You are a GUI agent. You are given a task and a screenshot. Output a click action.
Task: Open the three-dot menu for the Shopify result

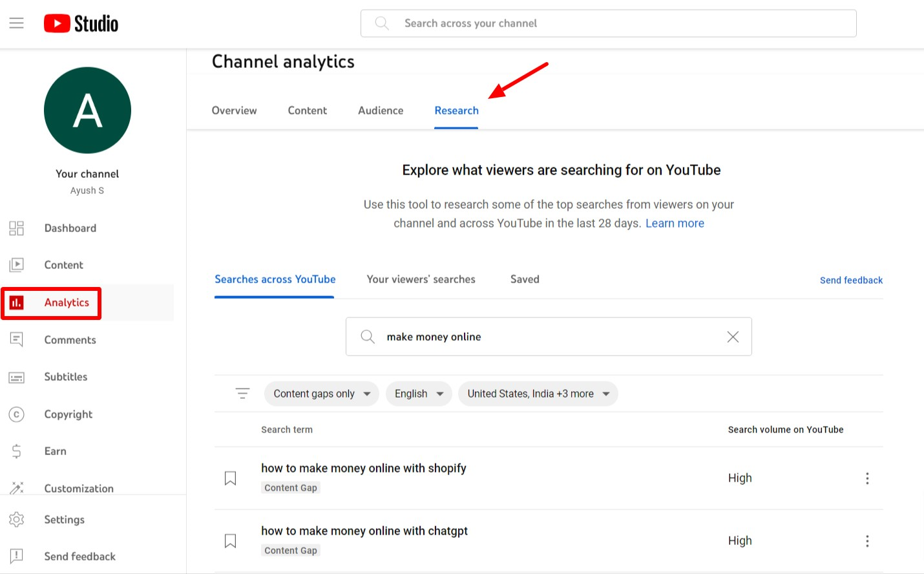tap(867, 477)
